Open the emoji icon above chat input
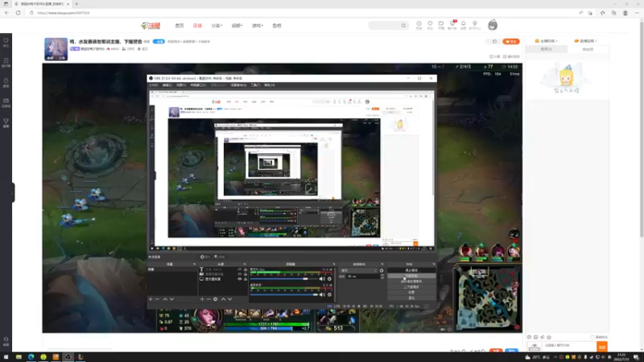Image resolution: width=644 pixels, height=362 pixels. 529,337
